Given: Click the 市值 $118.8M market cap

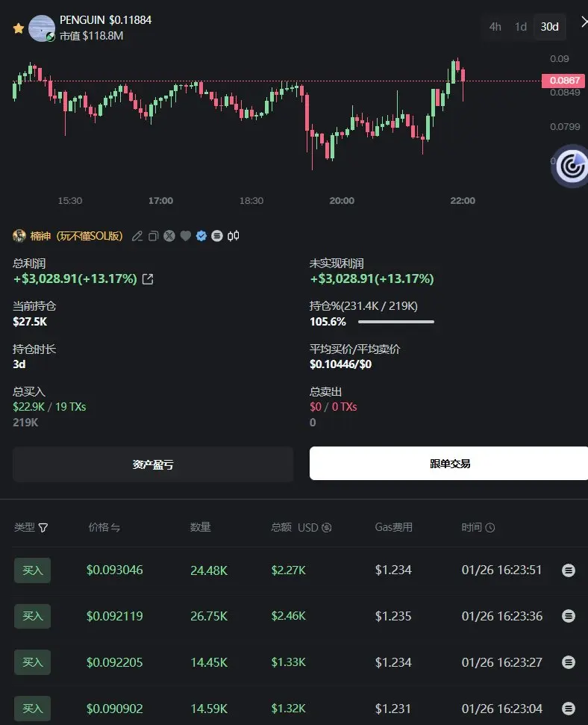Looking at the screenshot, I should pyautogui.click(x=92, y=36).
